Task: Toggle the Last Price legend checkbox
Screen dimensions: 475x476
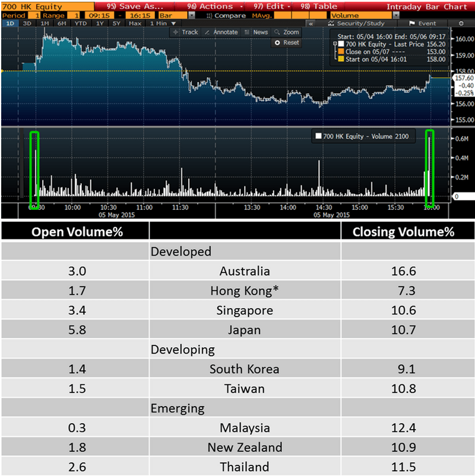Action: click(x=336, y=45)
